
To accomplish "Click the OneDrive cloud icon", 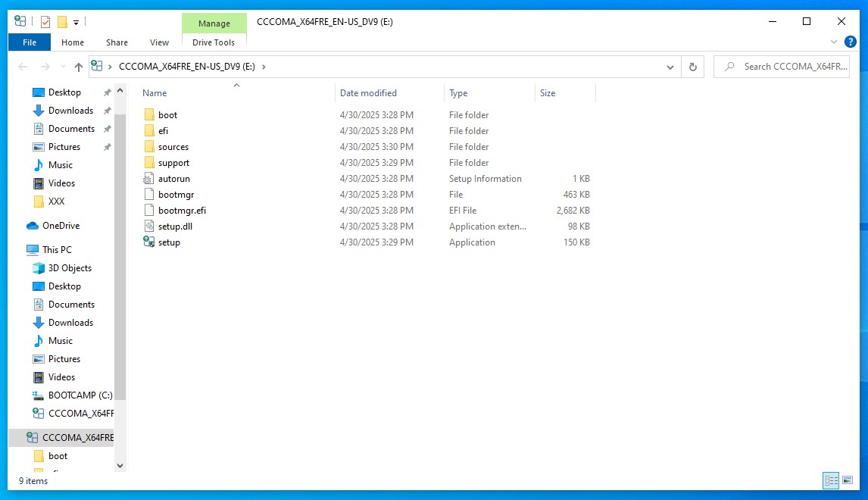I will [x=33, y=226].
